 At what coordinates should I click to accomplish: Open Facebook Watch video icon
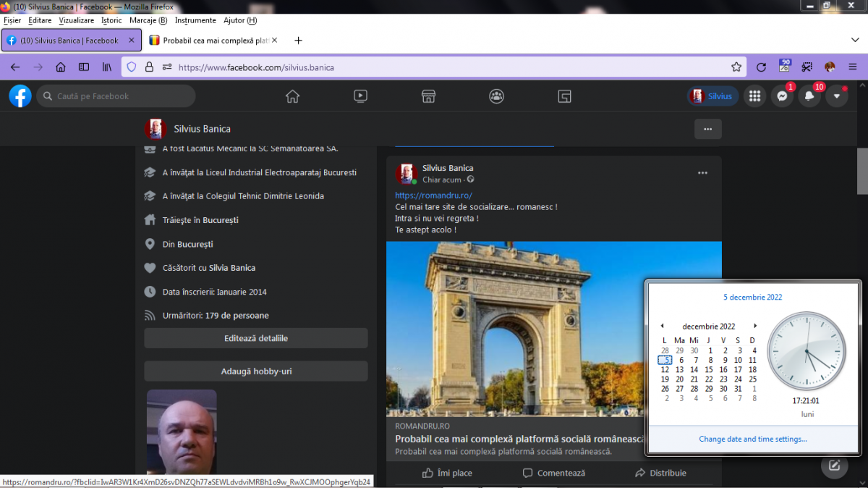pyautogui.click(x=360, y=96)
